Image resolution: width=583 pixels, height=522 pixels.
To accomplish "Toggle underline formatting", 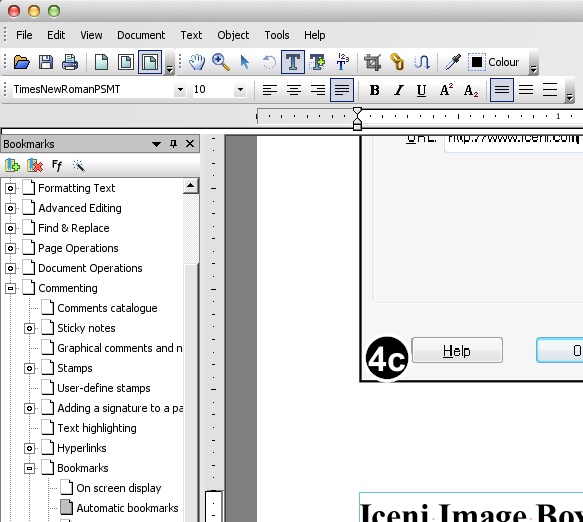I will pyautogui.click(x=421, y=90).
